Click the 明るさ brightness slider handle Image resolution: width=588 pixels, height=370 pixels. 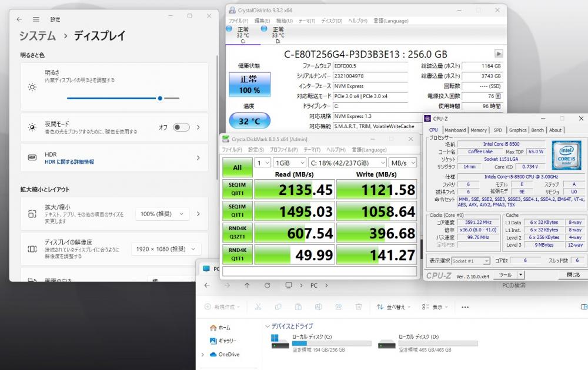(160, 98)
